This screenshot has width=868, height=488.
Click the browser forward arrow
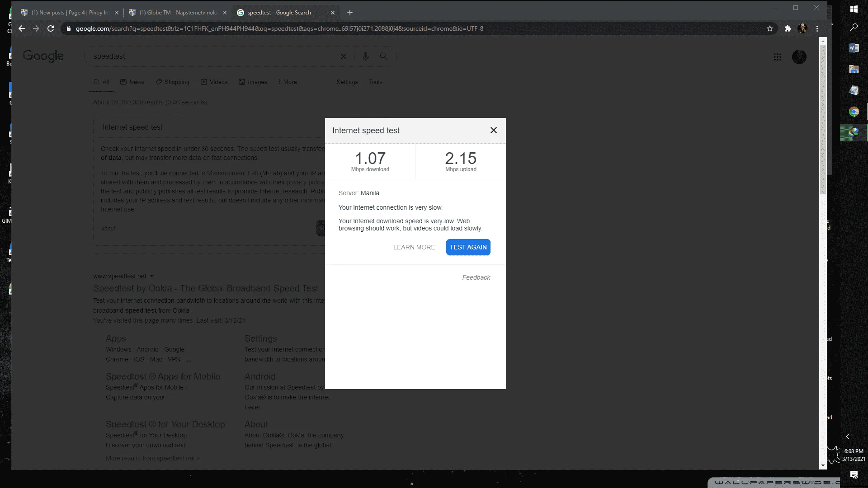click(36, 28)
